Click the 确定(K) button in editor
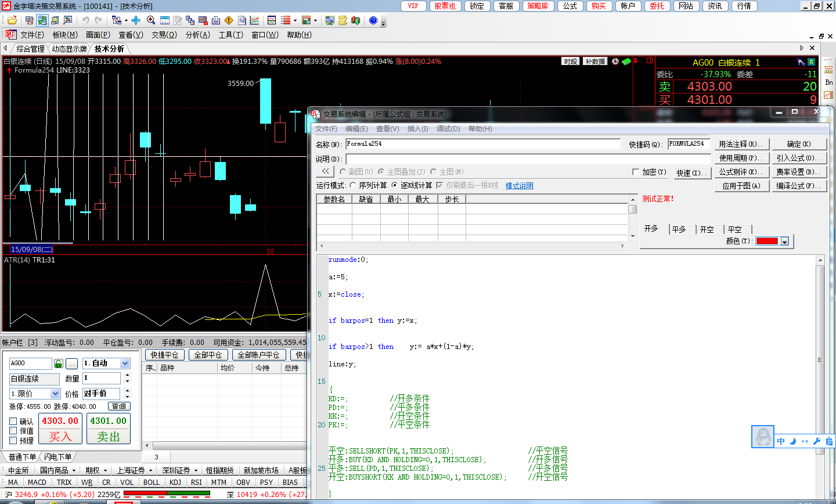836x504 pixels. click(x=798, y=144)
